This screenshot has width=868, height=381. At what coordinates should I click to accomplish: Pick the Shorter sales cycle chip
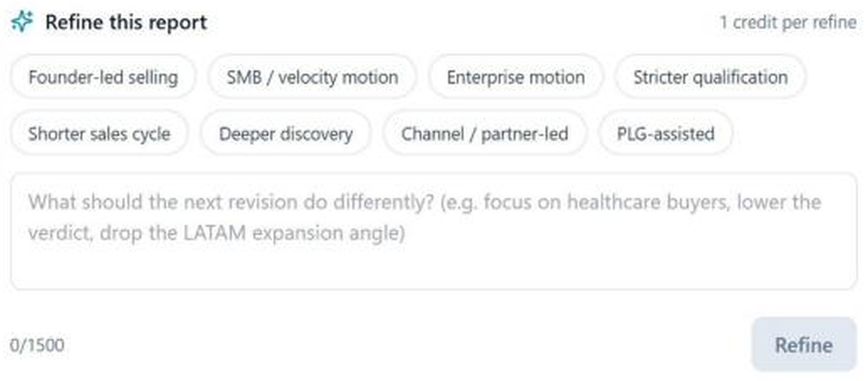click(x=99, y=133)
